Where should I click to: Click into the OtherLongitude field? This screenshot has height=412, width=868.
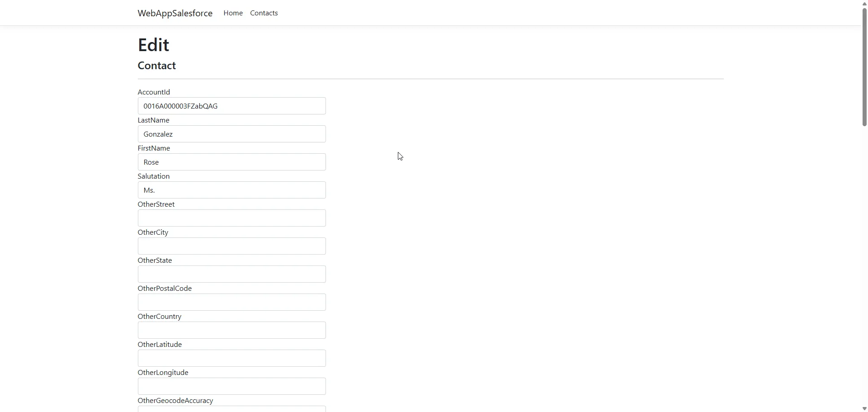point(231,386)
